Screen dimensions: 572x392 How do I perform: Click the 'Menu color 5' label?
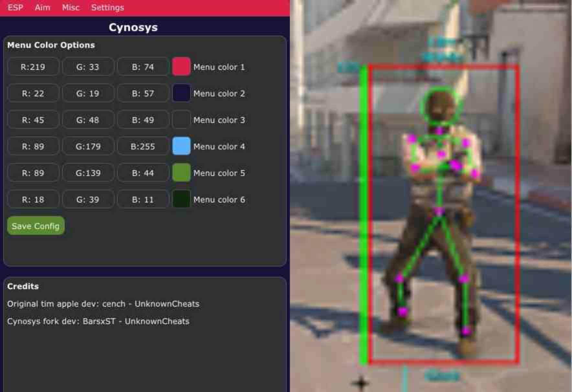(219, 173)
